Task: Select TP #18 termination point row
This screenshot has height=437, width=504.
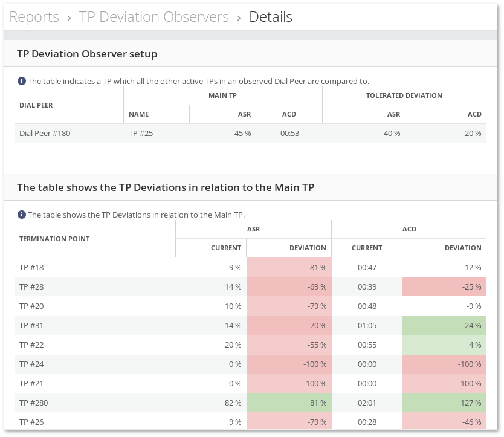Action: pos(31,267)
